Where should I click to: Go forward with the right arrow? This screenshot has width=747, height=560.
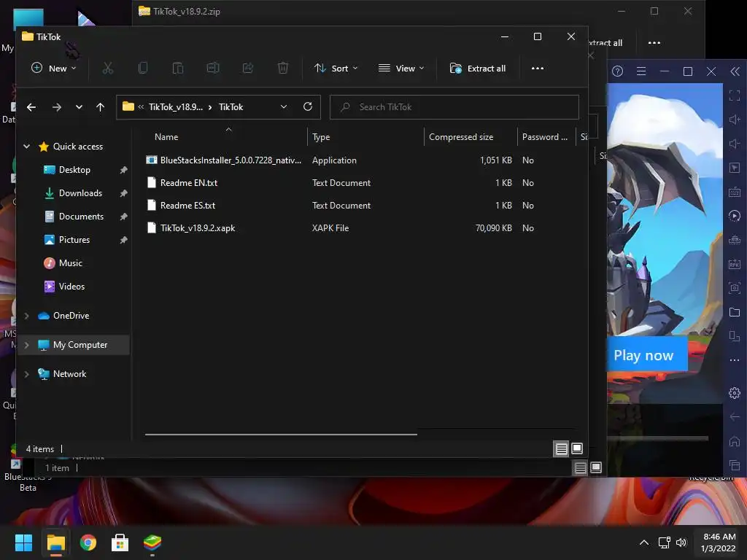tap(57, 107)
